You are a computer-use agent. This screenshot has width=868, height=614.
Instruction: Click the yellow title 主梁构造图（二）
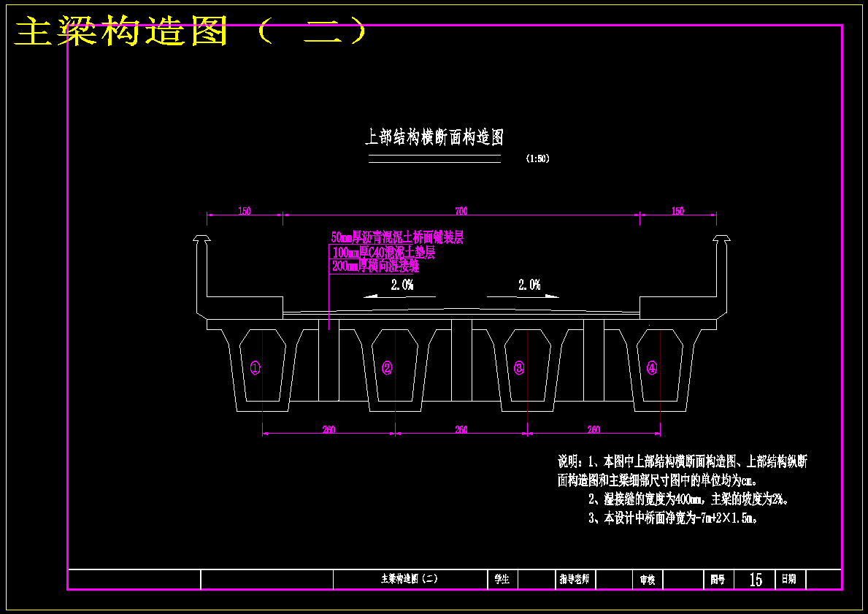tap(191, 31)
